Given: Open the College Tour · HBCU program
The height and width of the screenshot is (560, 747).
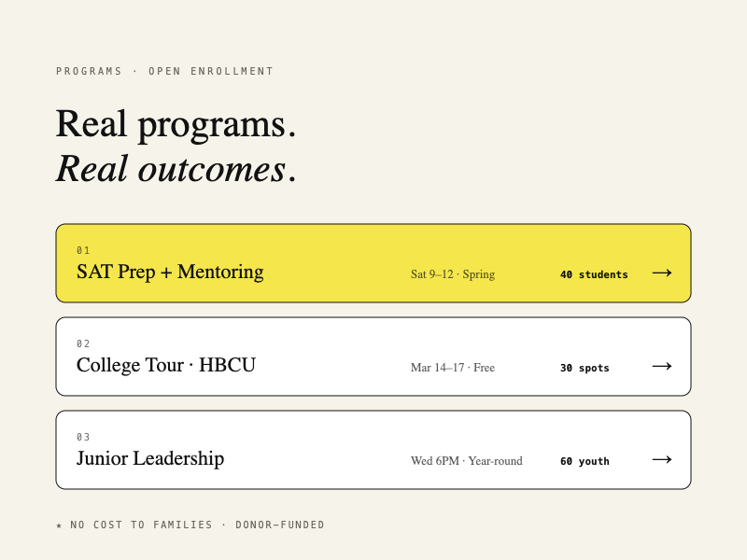Looking at the screenshot, I should click(x=166, y=365).
